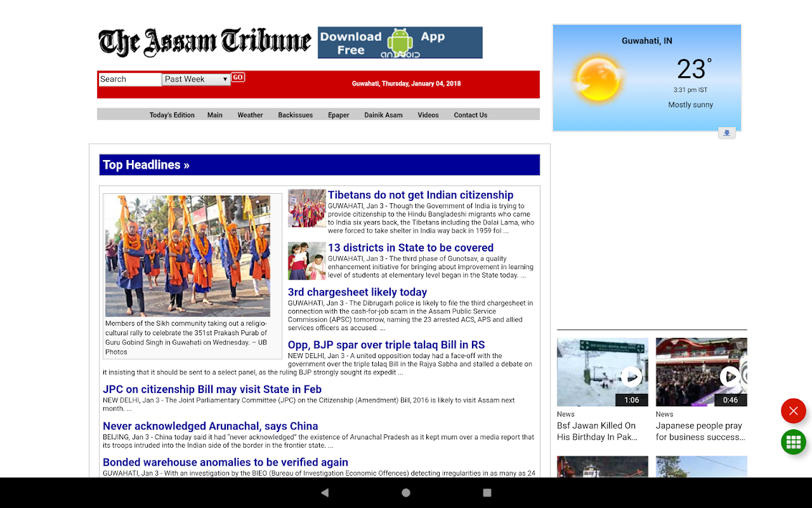Click the 13 districts article thumbnail image

307,261
